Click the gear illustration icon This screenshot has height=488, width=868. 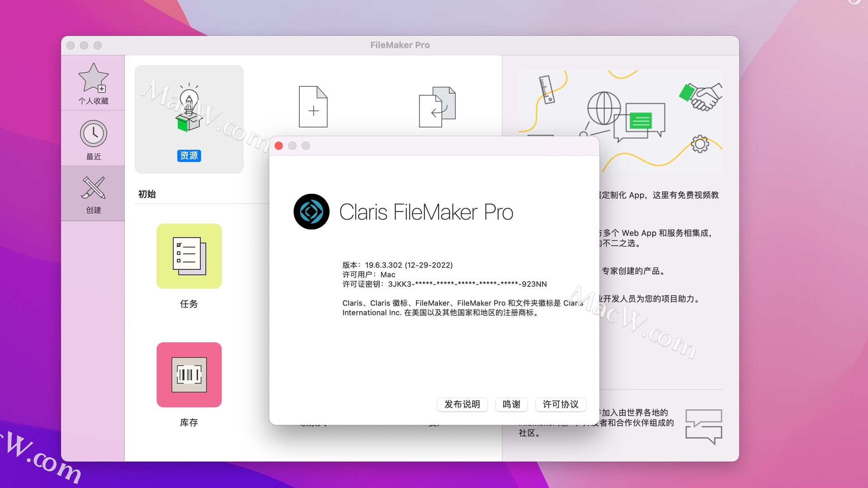700,144
